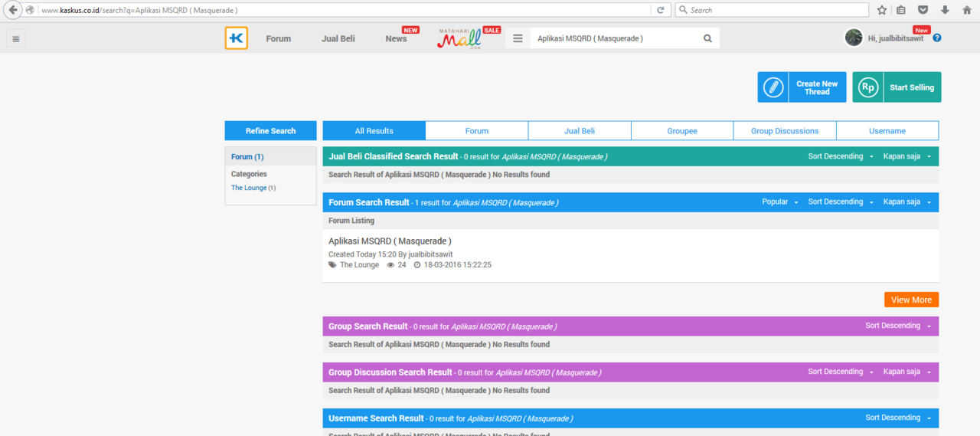Filter by The Lounge category in sidebar
The image size is (980, 436).
[249, 188]
